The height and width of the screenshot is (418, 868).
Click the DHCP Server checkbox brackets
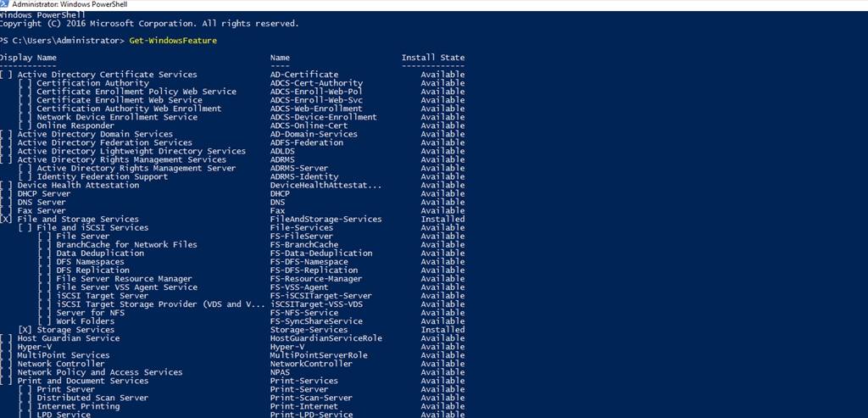point(6,194)
